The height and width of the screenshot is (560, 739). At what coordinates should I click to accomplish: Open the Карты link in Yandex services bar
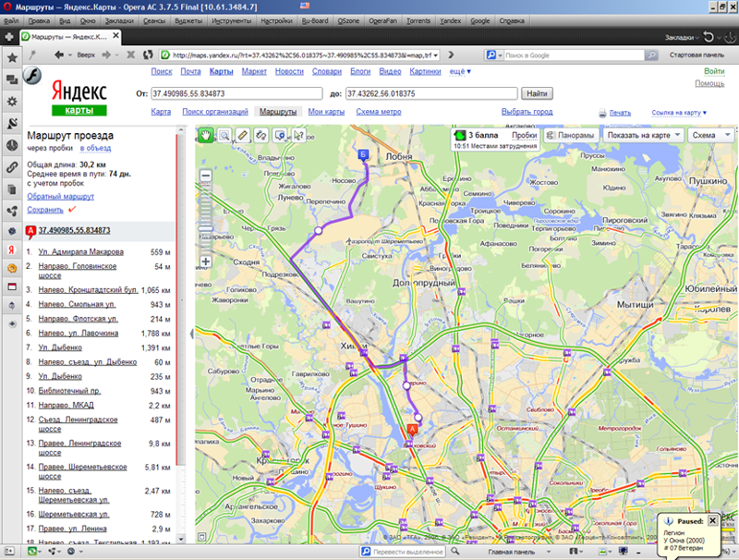[221, 72]
